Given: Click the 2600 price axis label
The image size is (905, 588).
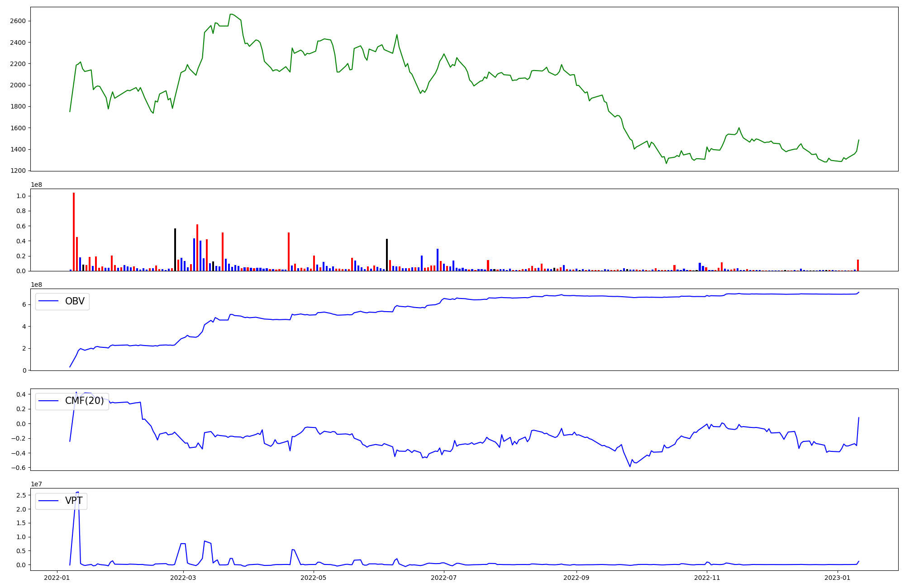Looking at the screenshot, I should point(18,21).
